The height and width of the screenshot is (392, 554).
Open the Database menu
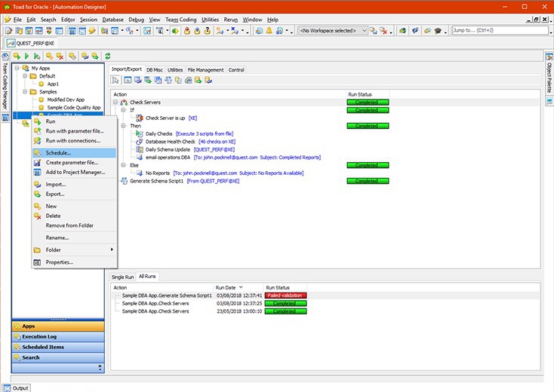pos(112,20)
